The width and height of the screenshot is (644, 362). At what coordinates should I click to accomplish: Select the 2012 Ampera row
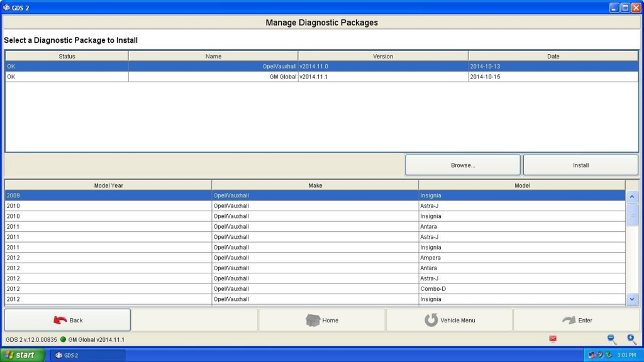coord(315,258)
